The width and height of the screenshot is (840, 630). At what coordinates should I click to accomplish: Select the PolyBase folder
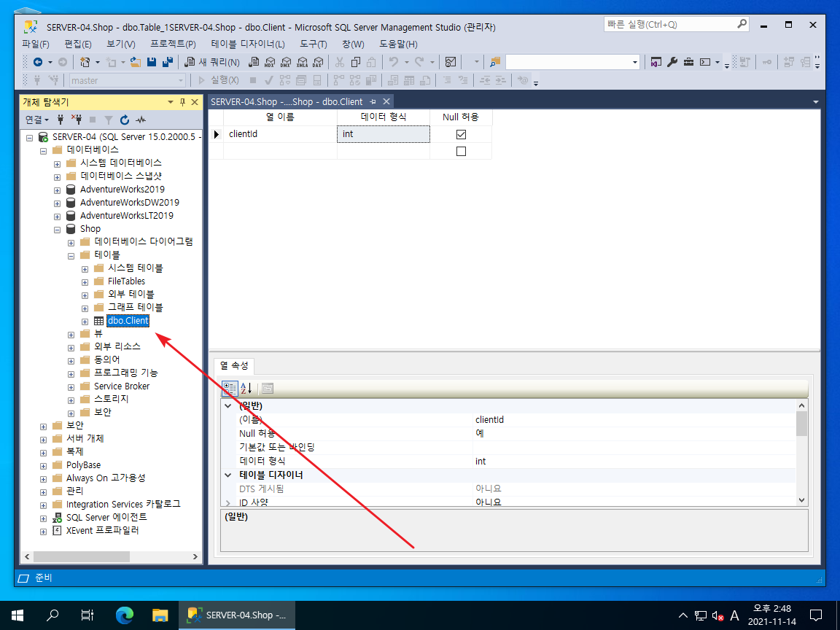click(83, 465)
